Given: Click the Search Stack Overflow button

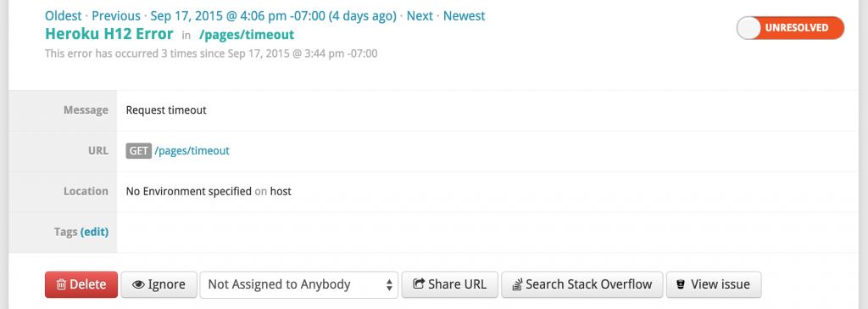Looking at the screenshot, I should click(x=581, y=284).
